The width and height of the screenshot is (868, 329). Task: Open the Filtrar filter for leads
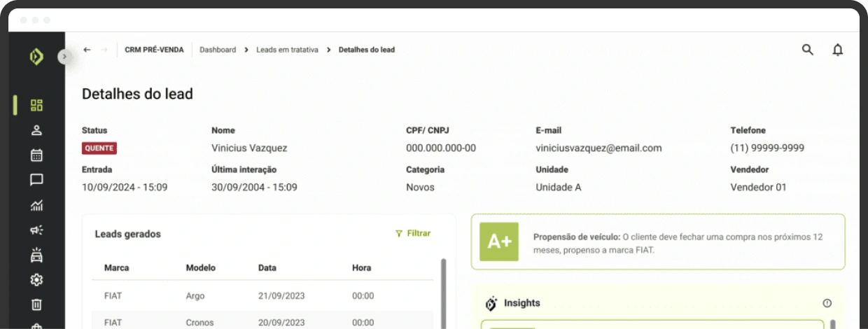click(413, 234)
